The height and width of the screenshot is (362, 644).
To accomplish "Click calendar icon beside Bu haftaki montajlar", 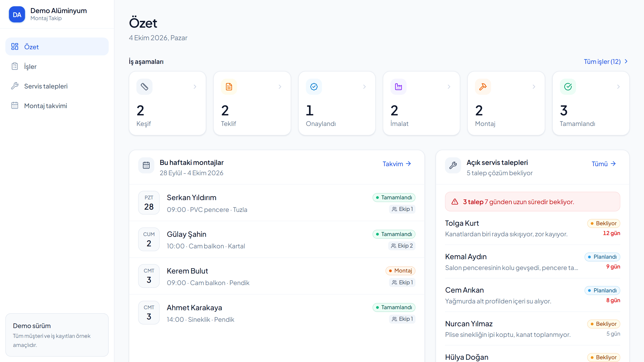I will (146, 165).
